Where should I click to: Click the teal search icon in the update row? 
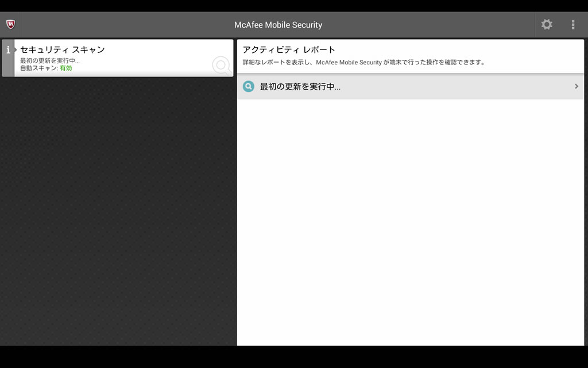coord(248,87)
